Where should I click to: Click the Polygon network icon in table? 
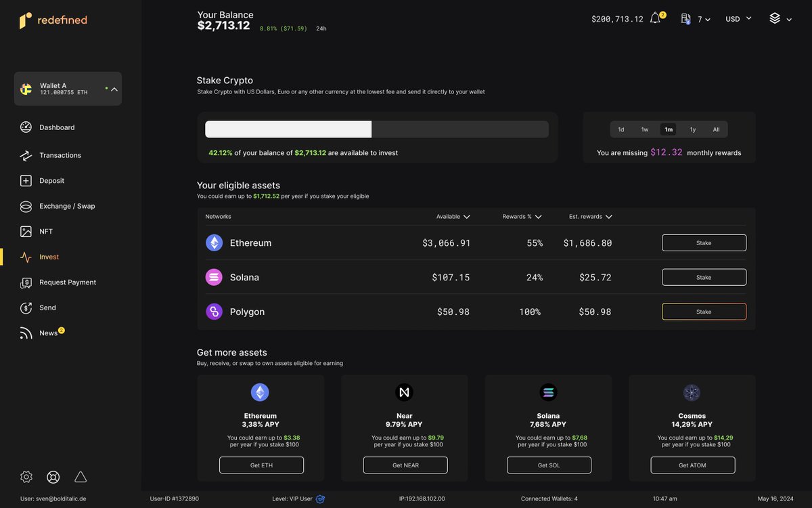point(214,312)
